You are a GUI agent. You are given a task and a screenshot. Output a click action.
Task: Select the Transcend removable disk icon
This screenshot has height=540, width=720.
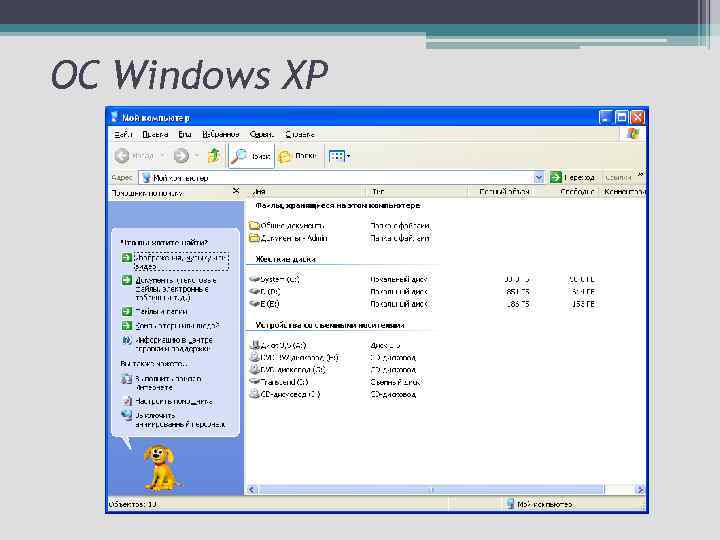tap(254, 381)
